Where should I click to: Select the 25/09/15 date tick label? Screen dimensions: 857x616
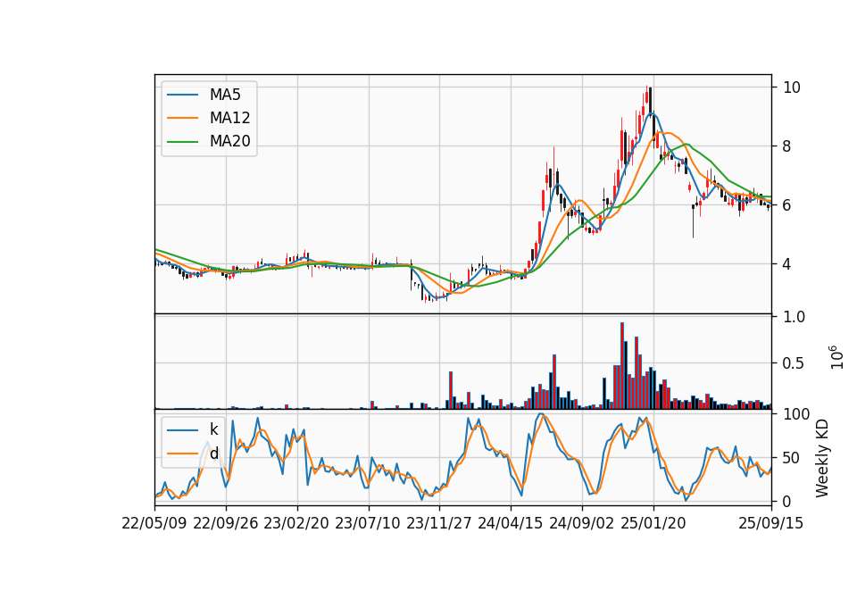(x=771, y=523)
